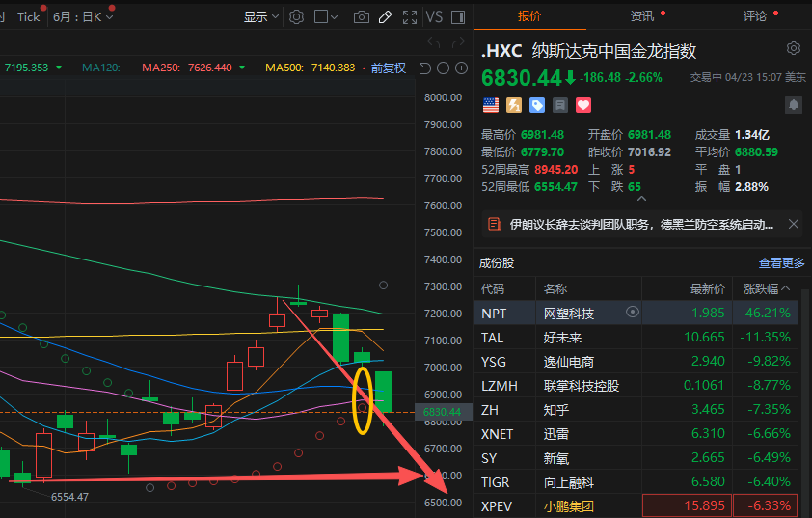Click the orange lightning quick-trade icon
812x518 pixels.
[514, 105]
